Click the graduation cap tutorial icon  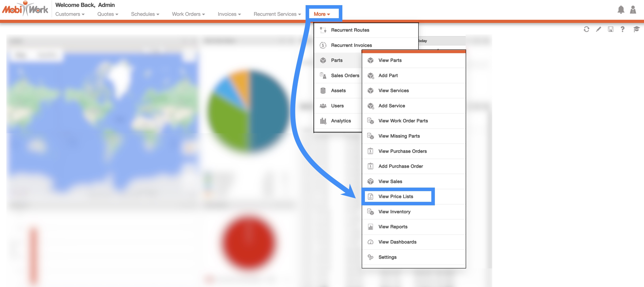pos(636,29)
